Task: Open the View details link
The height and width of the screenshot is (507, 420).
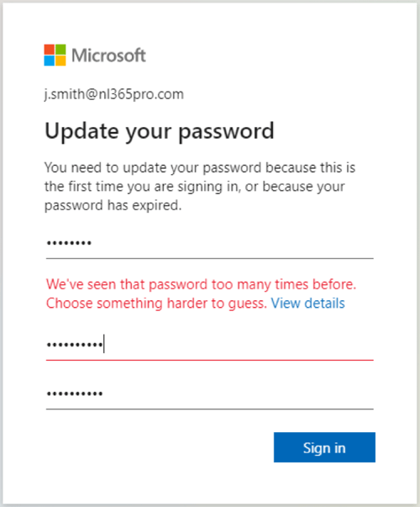Action: (308, 304)
